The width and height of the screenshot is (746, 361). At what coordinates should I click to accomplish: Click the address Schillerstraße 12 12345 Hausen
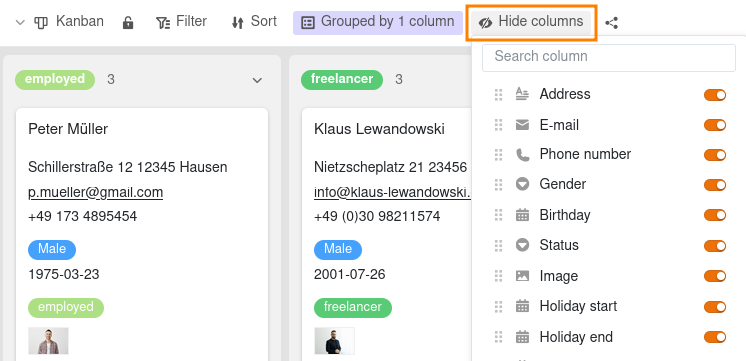click(128, 167)
